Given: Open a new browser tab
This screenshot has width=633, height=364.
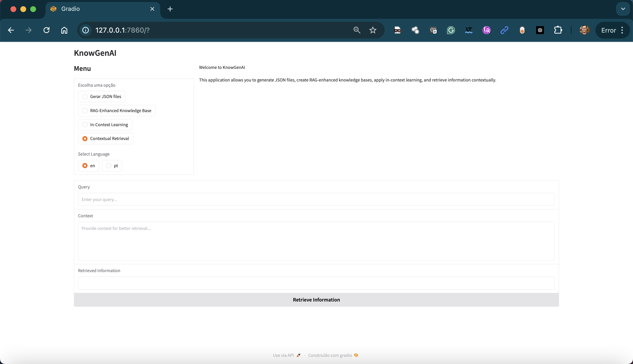Looking at the screenshot, I should [x=170, y=9].
